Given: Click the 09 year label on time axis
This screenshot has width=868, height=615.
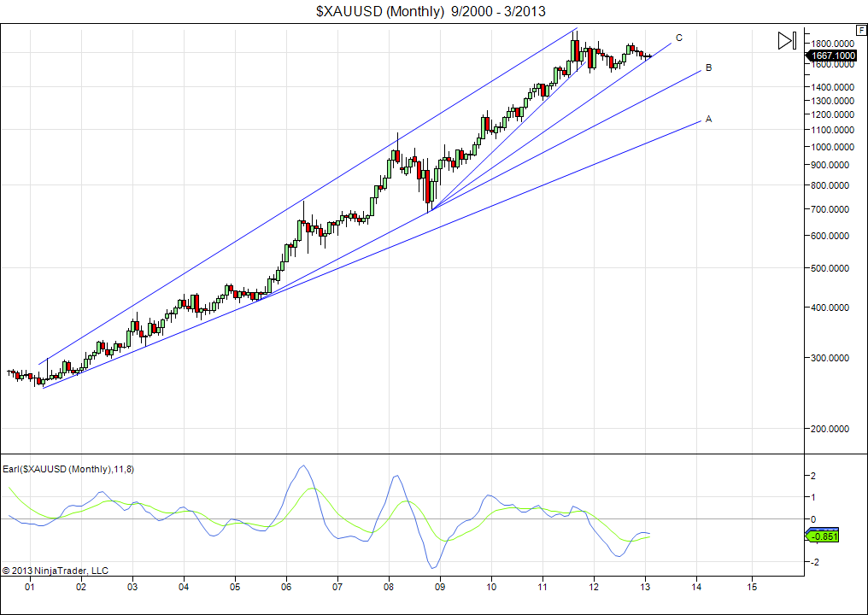Looking at the screenshot, I should (440, 588).
